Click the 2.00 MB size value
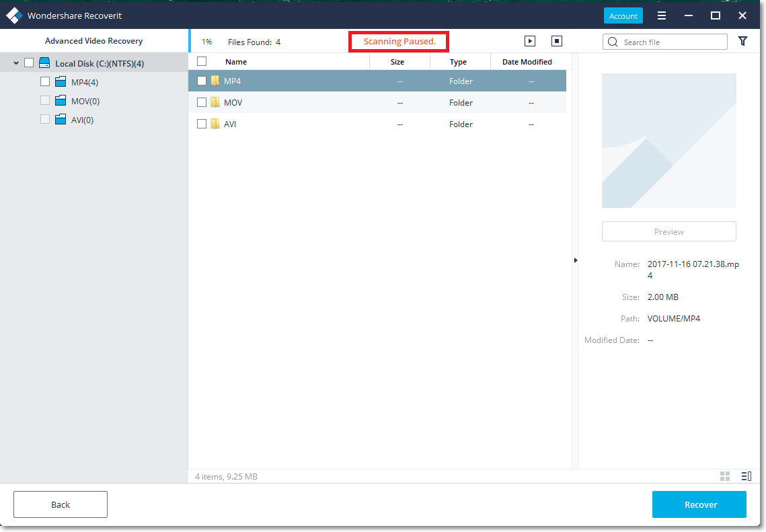The image size is (766, 532). [663, 297]
